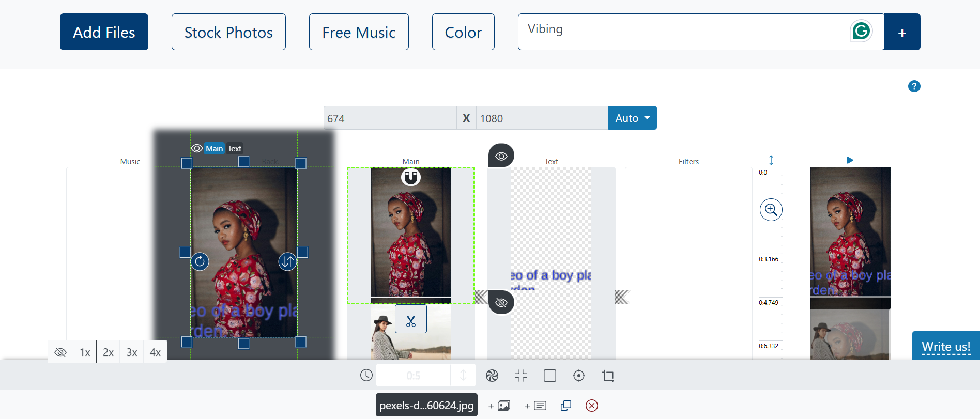980x419 pixels.
Task: Click the top-left resize handle of the preview
Action: point(187,163)
